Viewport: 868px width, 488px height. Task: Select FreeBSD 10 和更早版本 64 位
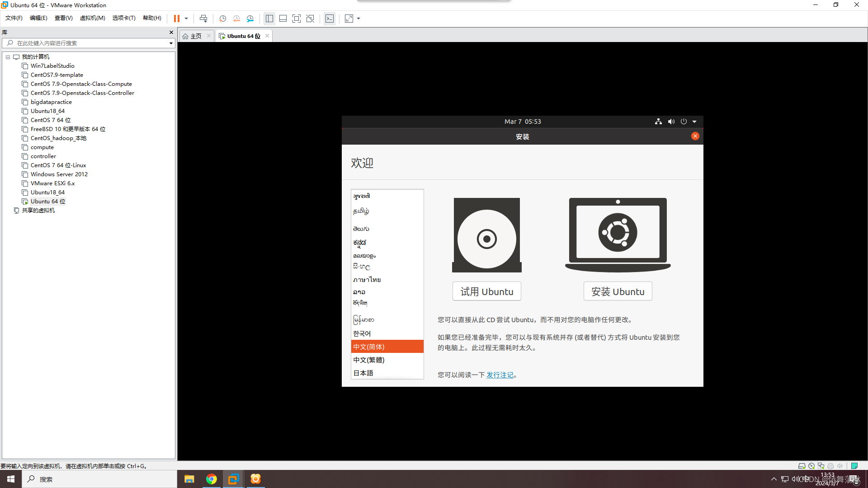point(68,129)
